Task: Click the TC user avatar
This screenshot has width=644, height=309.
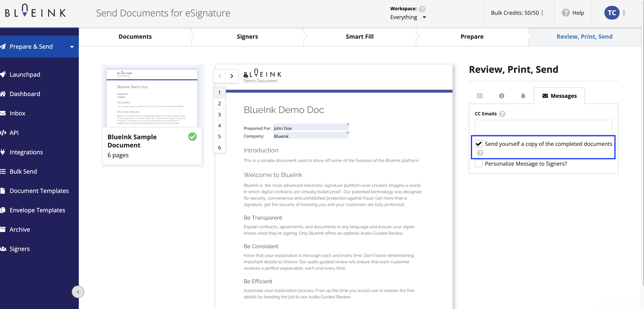Action: pos(612,13)
